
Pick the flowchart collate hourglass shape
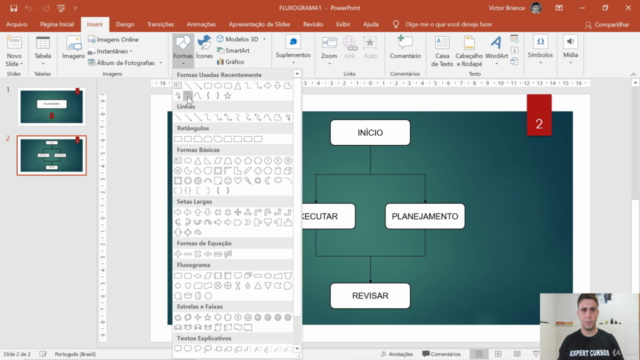[x=238, y=286]
